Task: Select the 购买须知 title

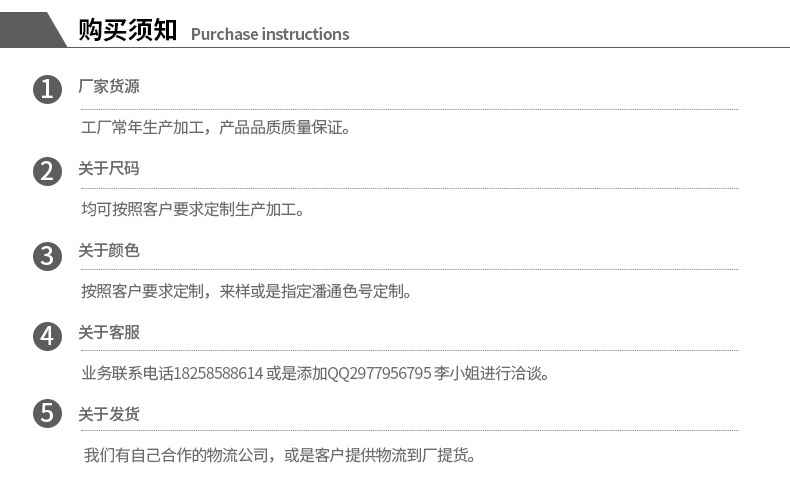Action: [127, 31]
